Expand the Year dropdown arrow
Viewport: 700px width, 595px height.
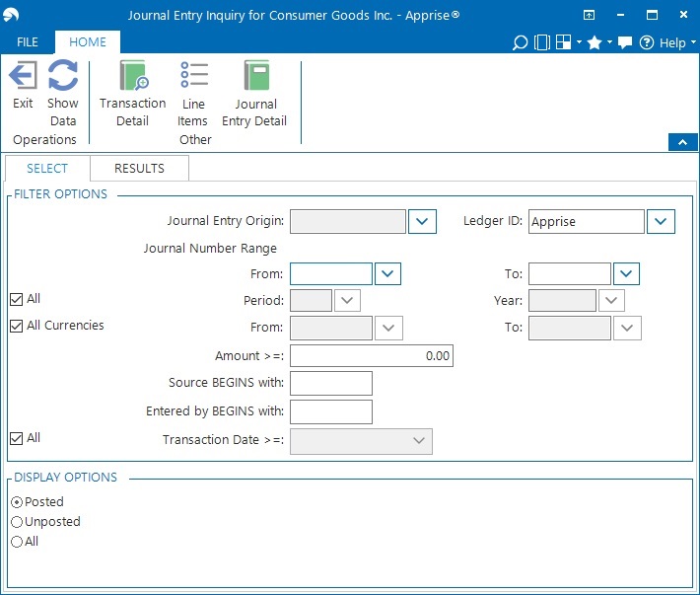coord(611,300)
